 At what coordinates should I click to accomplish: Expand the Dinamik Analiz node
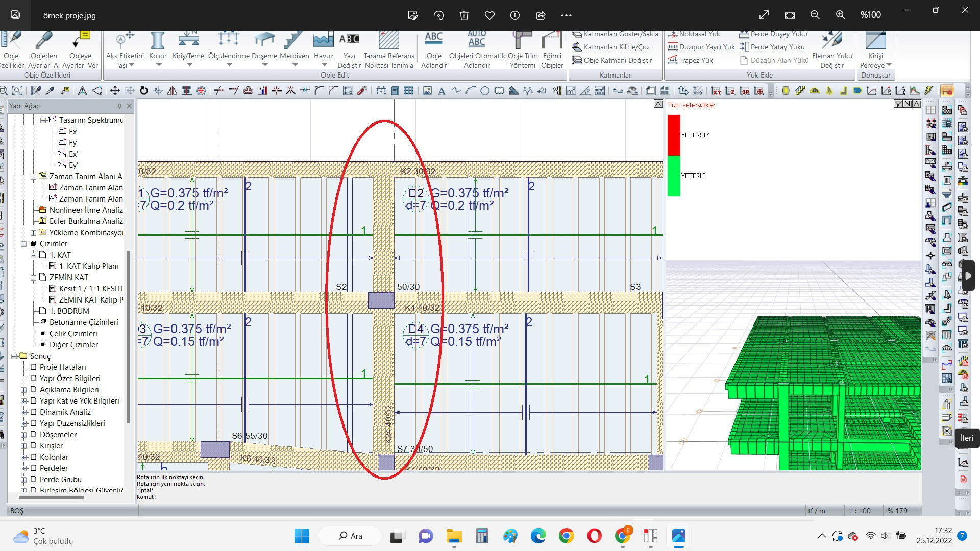point(23,412)
